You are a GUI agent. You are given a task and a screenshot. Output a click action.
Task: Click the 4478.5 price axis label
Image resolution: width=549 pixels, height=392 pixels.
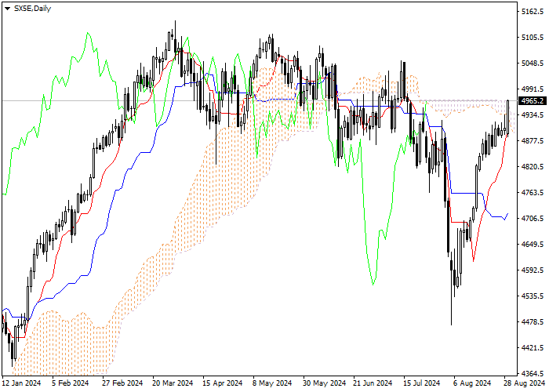click(x=533, y=322)
